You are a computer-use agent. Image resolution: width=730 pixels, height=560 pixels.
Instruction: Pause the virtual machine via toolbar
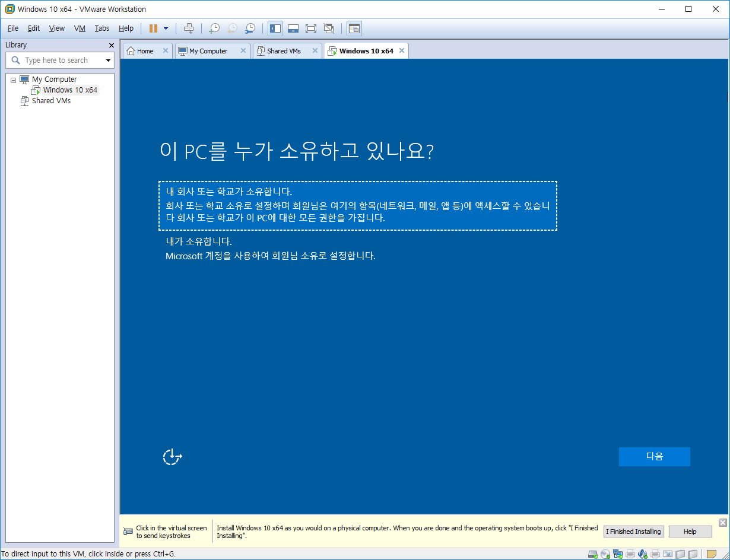tap(153, 28)
